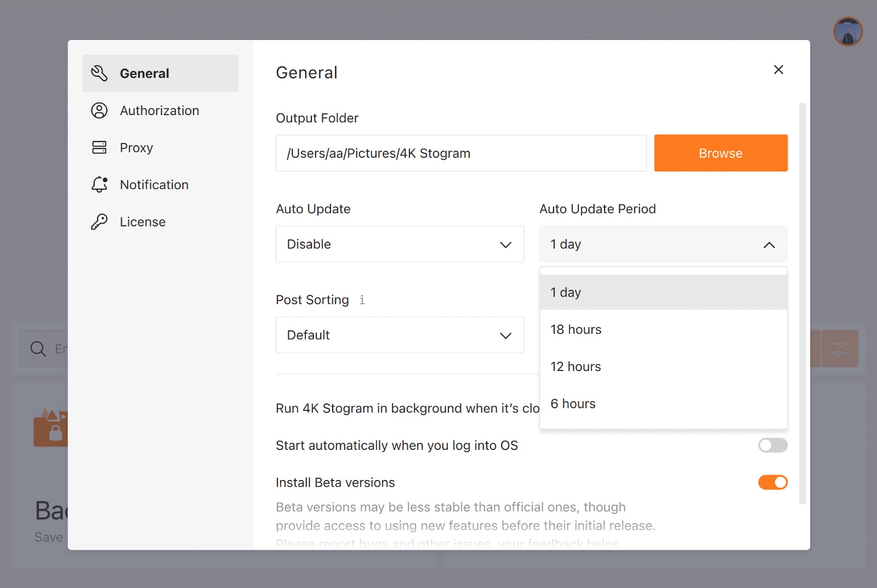The image size is (877, 588).
Task: Open the Auto Update dropdown
Action: [x=400, y=244]
